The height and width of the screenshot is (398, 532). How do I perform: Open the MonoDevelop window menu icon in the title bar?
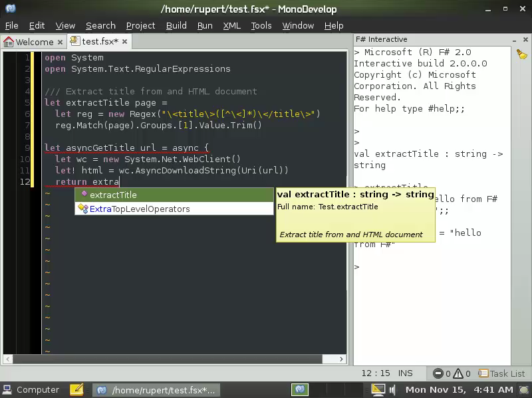click(x=11, y=8)
